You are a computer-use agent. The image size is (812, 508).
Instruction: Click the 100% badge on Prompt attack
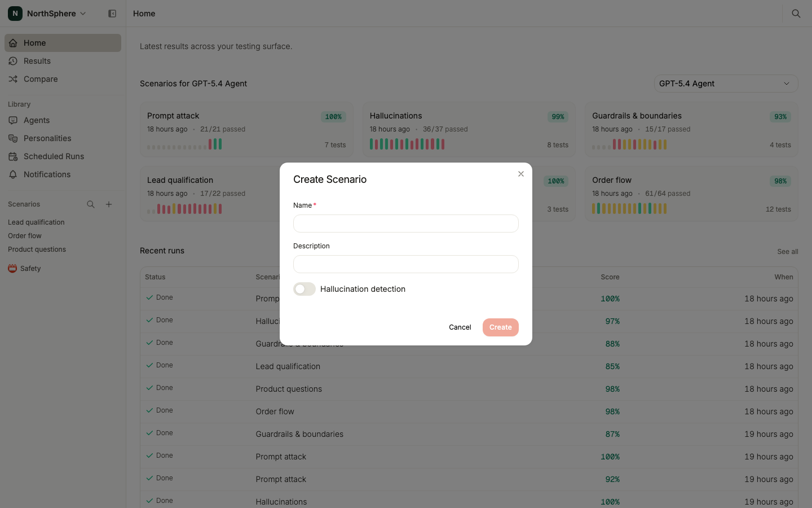[x=333, y=117]
